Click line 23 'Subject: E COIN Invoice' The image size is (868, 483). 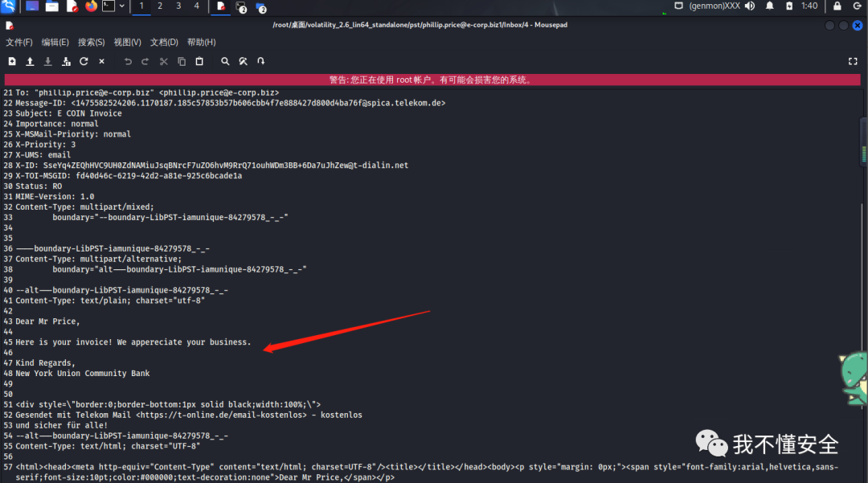point(68,113)
